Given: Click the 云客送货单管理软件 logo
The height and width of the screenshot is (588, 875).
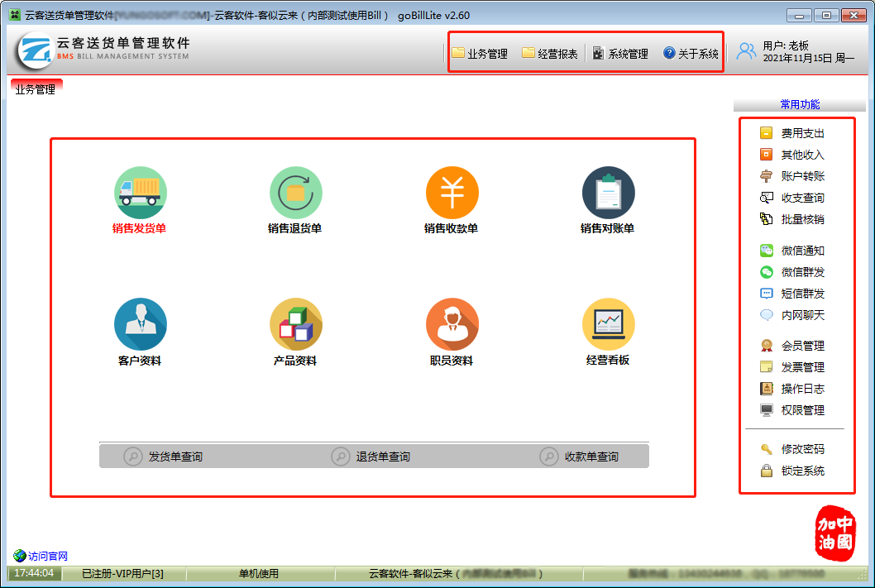Looking at the screenshot, I should coord(104,50).
